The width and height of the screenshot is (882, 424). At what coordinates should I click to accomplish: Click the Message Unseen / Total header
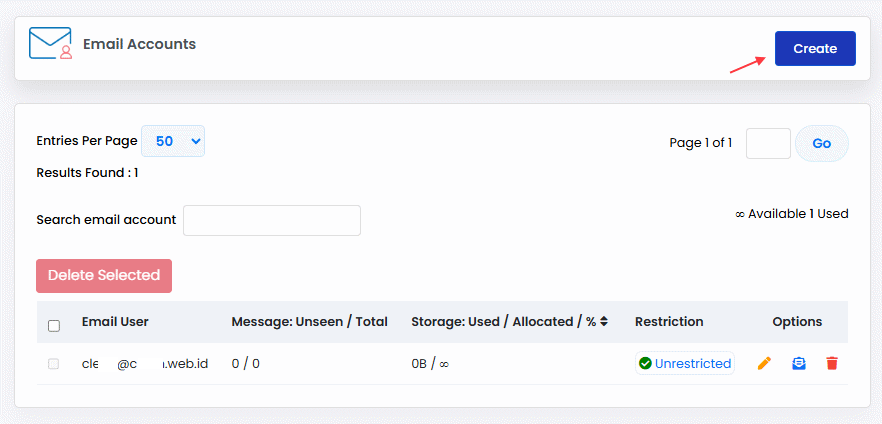tap(309, 322)
